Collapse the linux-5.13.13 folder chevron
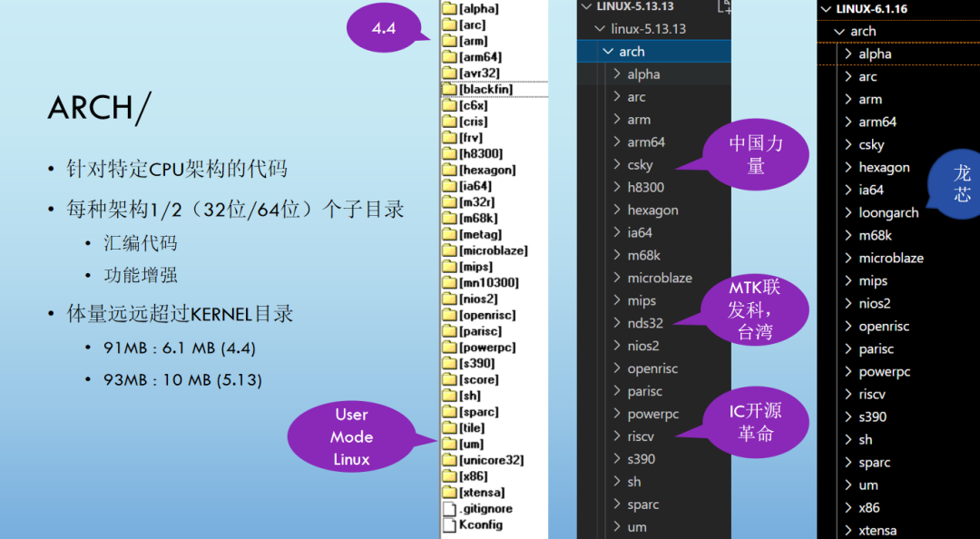 tap(599, 28)
